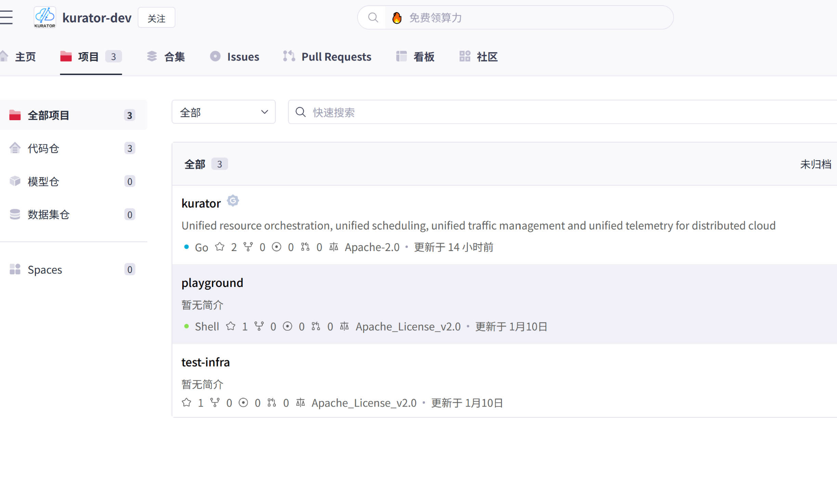Switch to the 看板 tab
837x504 pixels.
click(415, 57)
